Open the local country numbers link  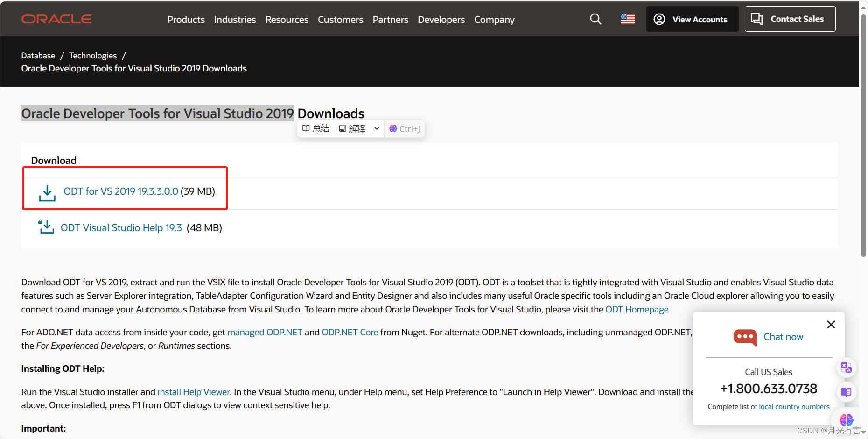pos(794,406)
